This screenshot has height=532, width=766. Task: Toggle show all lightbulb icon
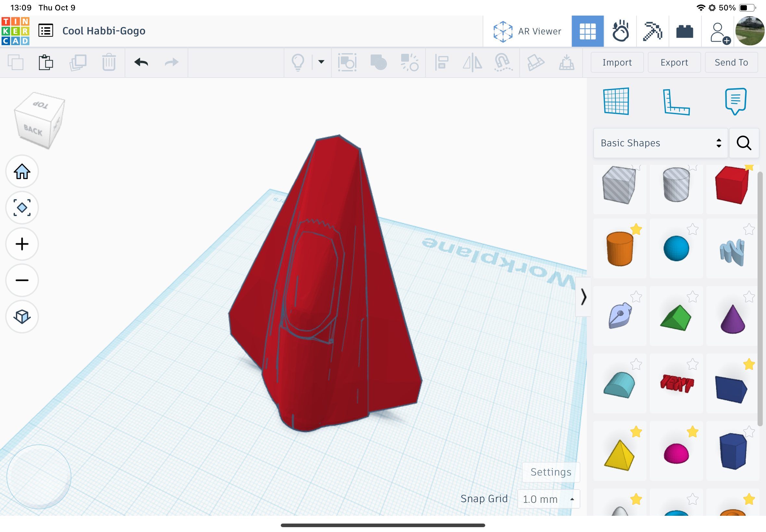coord(298,62)
